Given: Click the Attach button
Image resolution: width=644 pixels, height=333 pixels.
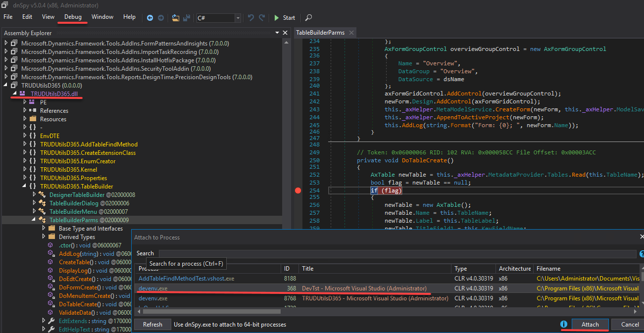Looking at the screenshot, I should point(590,325).
